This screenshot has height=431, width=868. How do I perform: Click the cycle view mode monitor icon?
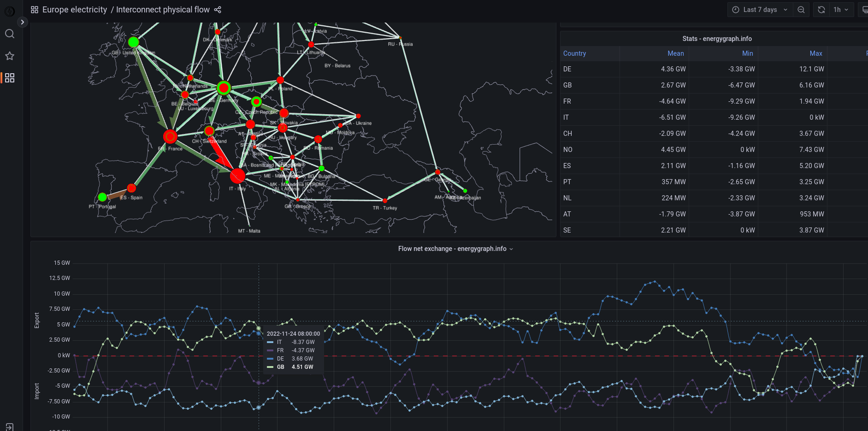click(864, 10)
